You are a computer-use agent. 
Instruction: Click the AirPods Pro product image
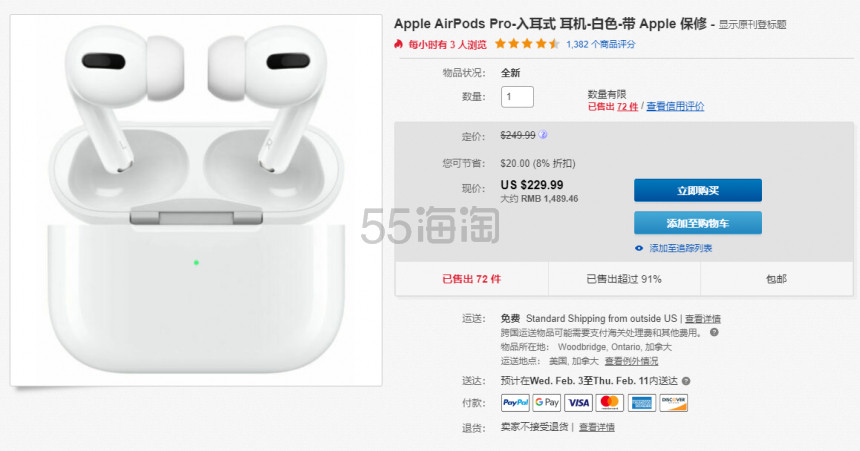pyautogui.click(x=196, y=200)
